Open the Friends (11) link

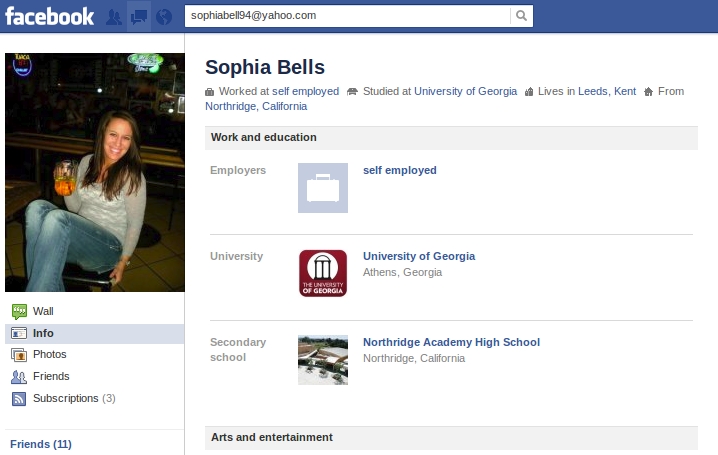(x=41, y=444)
